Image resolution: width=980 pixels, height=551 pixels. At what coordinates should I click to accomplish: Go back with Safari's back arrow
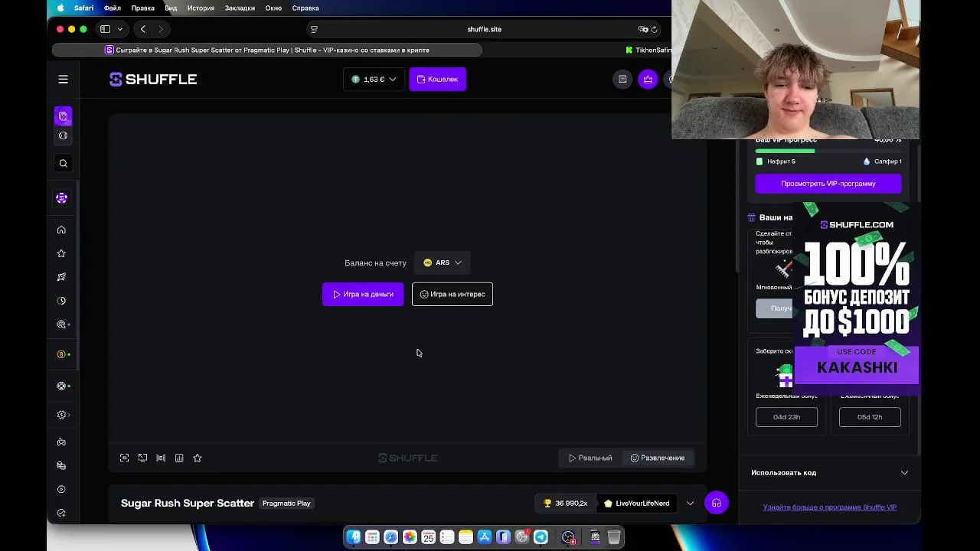pyautogui.click(x=143, y=29)
